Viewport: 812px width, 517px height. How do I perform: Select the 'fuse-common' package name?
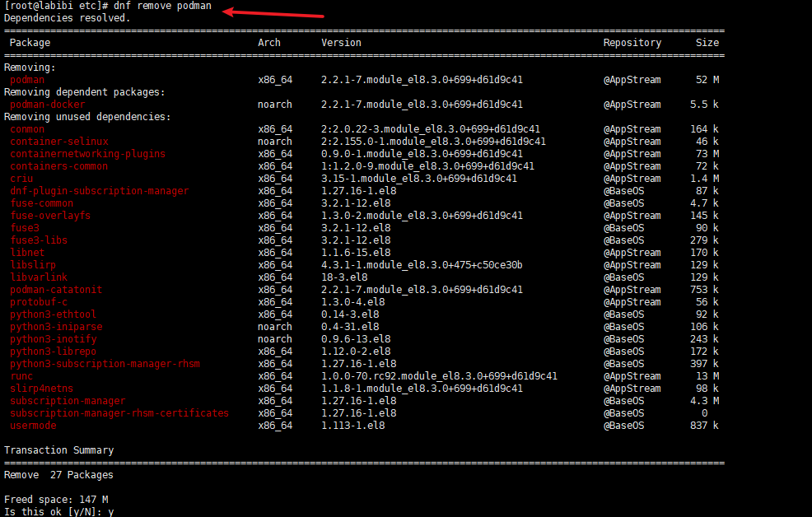41,203
